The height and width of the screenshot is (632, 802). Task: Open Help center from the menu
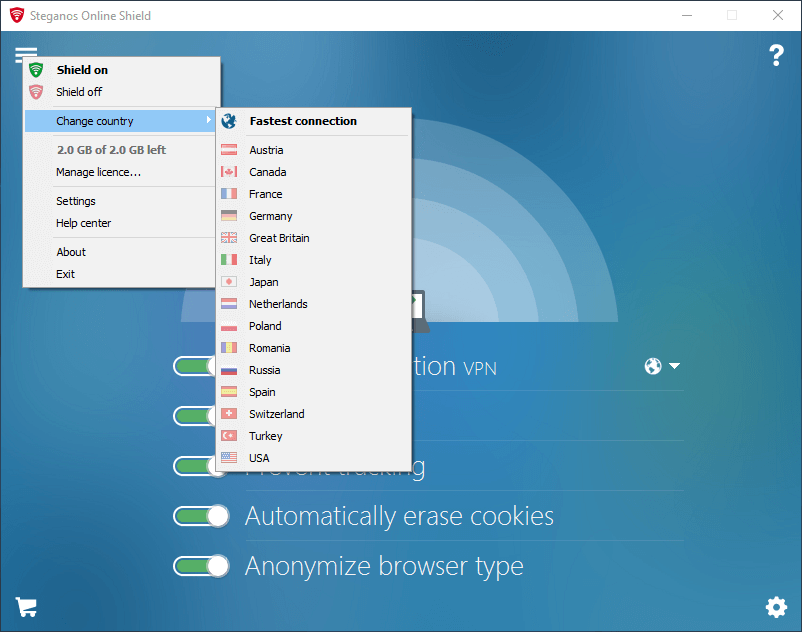tap(120, 223)
